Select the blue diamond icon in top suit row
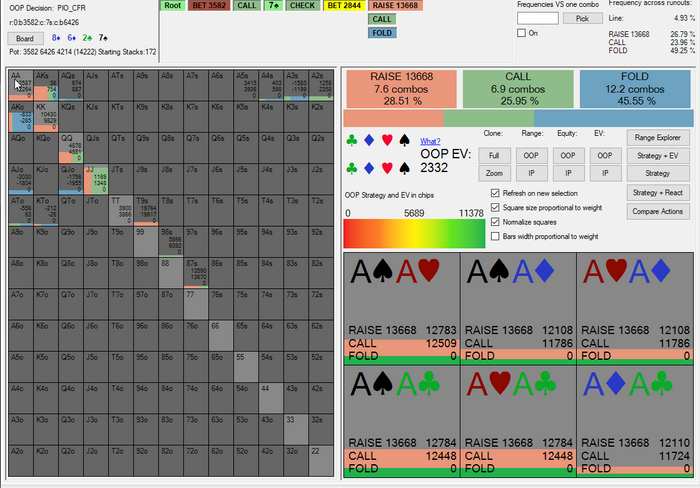Viewport: 700px width, 488px height. (x=369, y=141)
